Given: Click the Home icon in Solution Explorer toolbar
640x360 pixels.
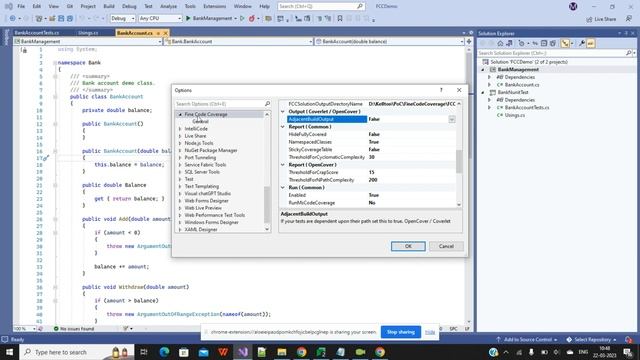Looking at the screenshot, I should point(500,43).
